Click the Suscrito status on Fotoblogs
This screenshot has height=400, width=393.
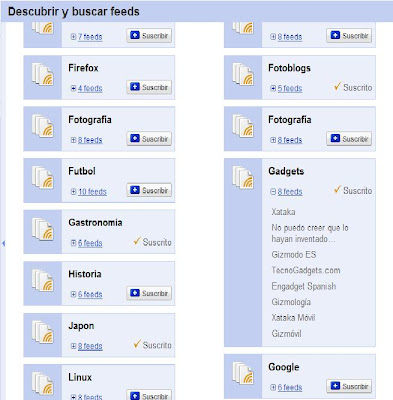353,87
